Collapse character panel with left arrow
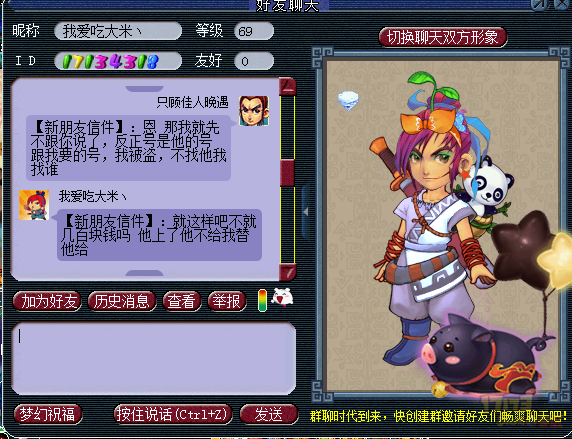This screenshot has height=439, width=572. (306, 211)
